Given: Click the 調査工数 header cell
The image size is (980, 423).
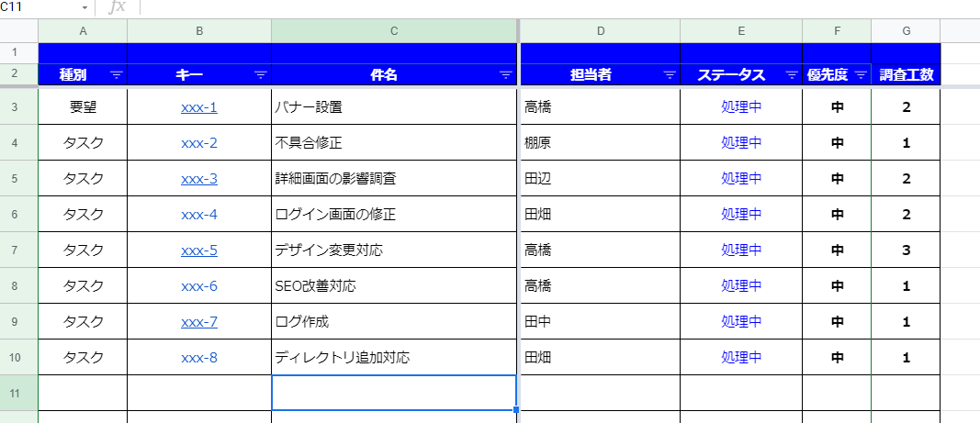Looking at the screenshot, I should pyautogui.click(x=906, y=75).
